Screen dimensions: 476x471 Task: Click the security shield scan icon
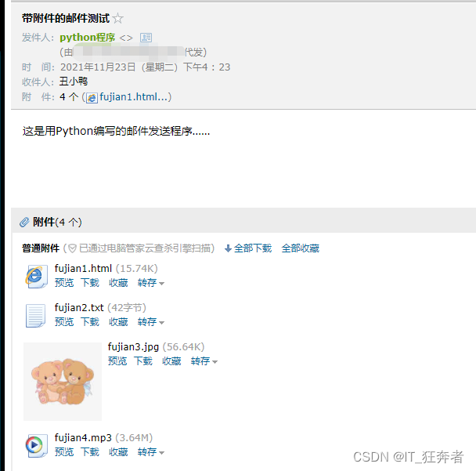point(72,248)
